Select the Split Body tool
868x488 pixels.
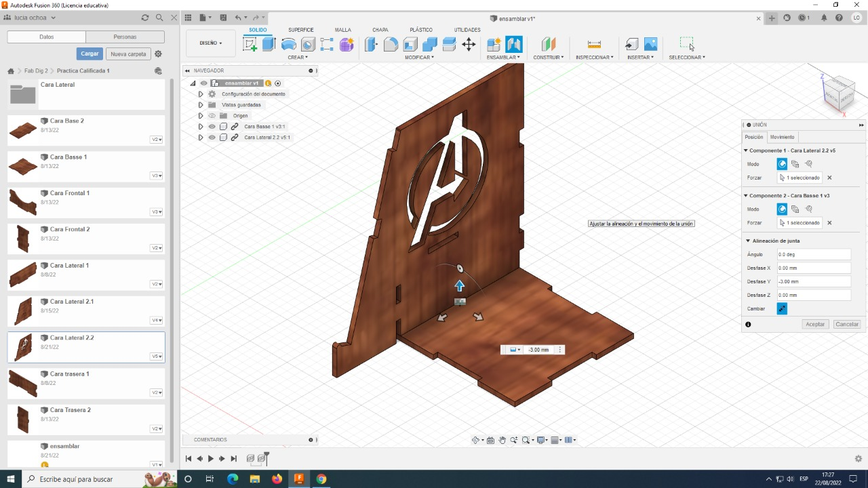(x=449, y=45)
